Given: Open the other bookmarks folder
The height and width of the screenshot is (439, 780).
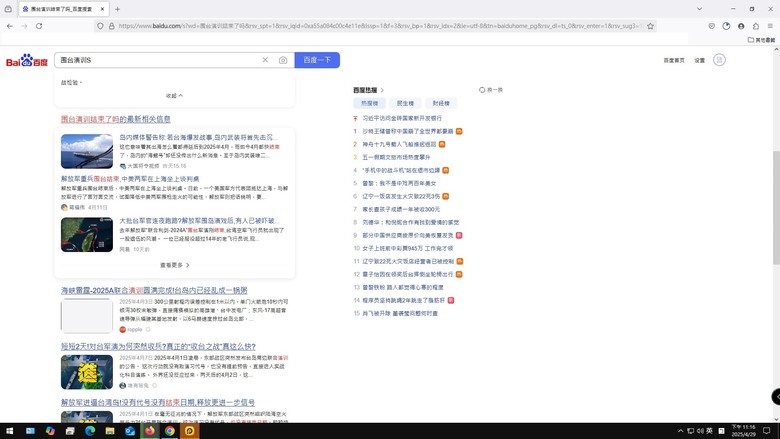Looking at the screenshot, I should tap(761, 40).
